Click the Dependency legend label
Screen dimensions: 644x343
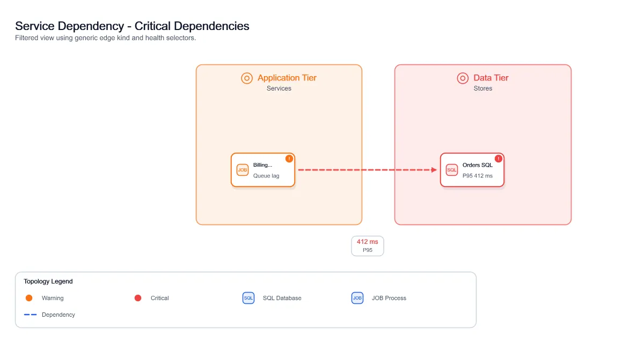coord(58,315)
